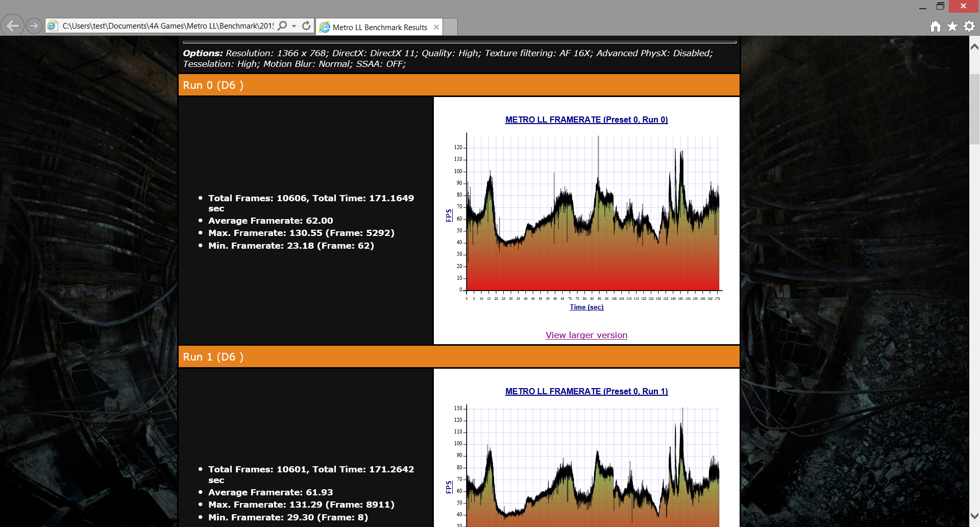Restore down the browser window
Image resolution: width=980 pixels, height=527 pixels.
point(940,6)
